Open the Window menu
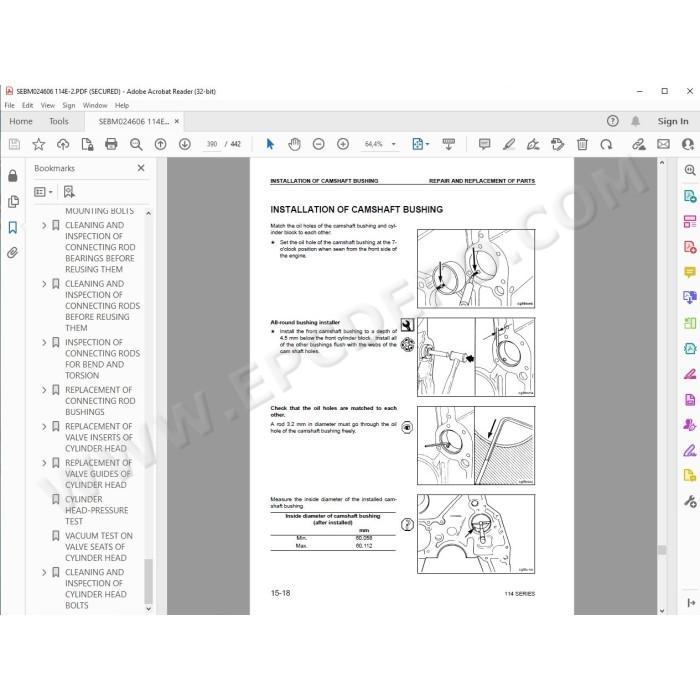The height and width of the screenshot is (700, 700). click(95, 105)
